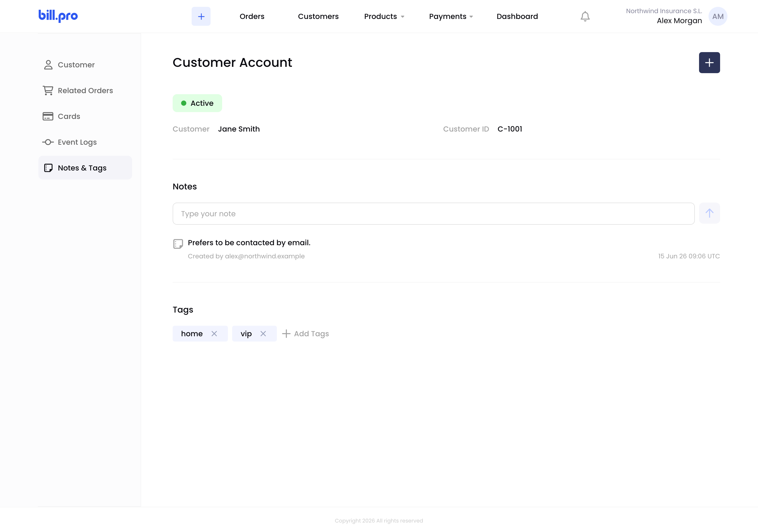
Task: Click the Active status badge
Action: click(x=197, y=103)
